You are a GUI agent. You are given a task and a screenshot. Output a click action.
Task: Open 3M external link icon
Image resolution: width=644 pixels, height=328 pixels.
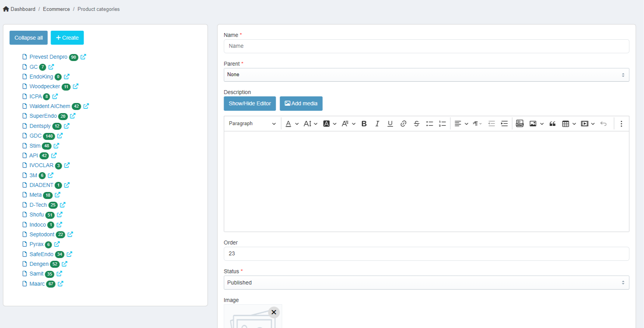pos(51,175)
